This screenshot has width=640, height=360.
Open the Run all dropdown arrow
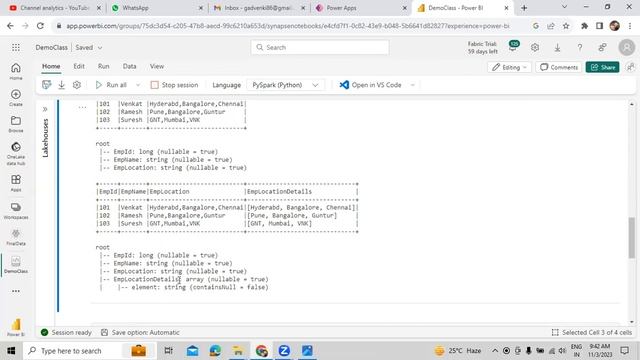[x=138, y=85]
